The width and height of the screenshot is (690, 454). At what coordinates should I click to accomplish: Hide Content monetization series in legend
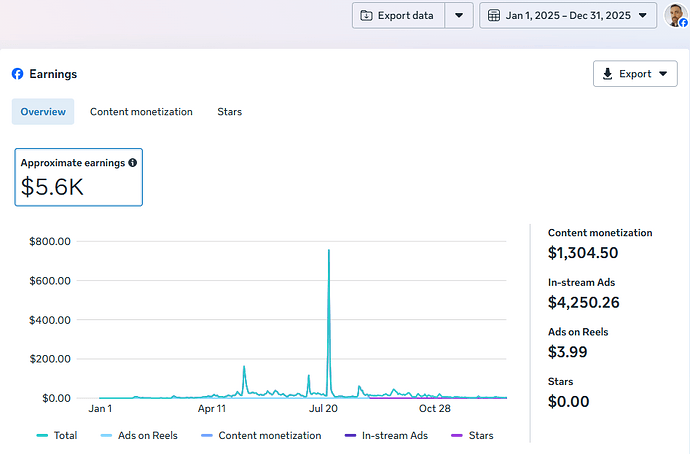[x=260, y=436]
